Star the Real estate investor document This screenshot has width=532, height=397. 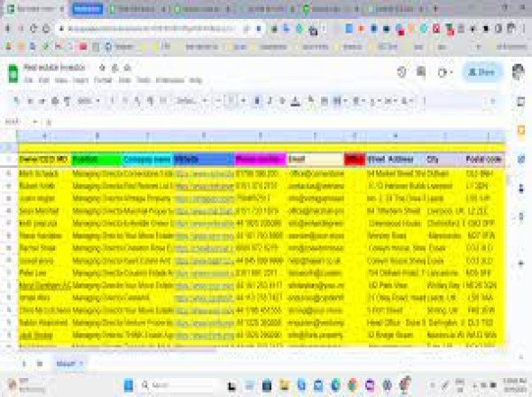pos(102,68)
